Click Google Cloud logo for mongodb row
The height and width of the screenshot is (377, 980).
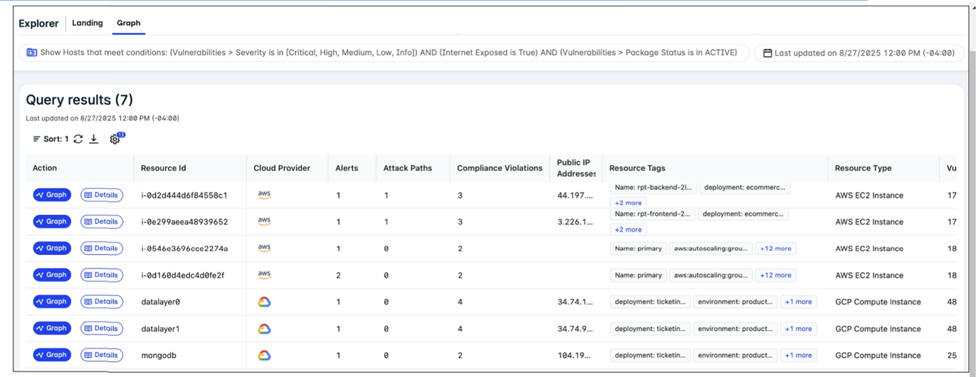(264, 355)
